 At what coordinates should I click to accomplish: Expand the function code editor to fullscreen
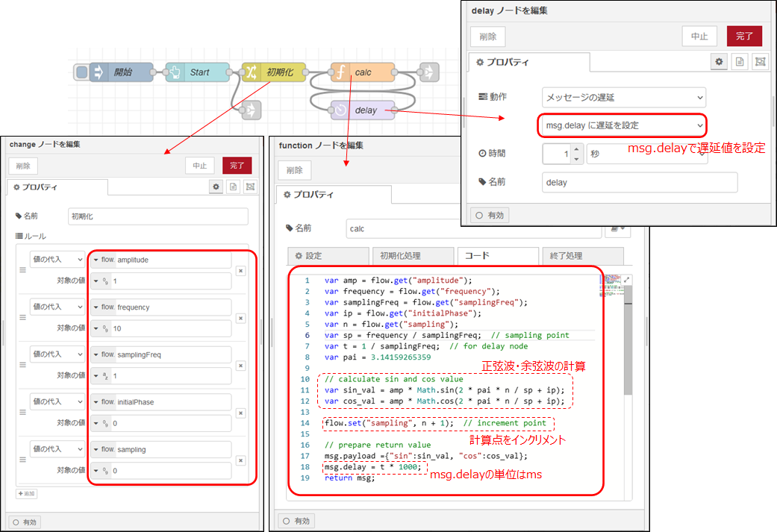coord(626,279)
